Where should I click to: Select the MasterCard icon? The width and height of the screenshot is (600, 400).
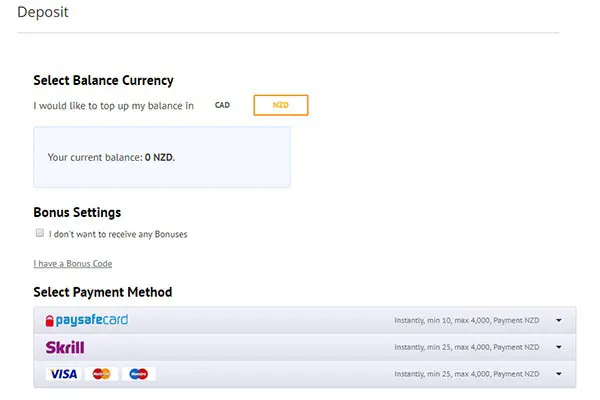100,374
